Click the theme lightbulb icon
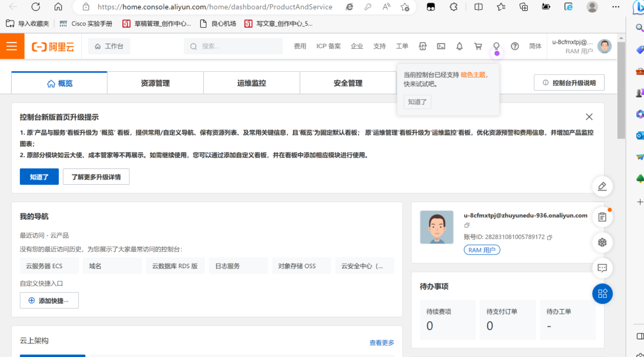This screenshot has width=644, height=357. (496, 46)
